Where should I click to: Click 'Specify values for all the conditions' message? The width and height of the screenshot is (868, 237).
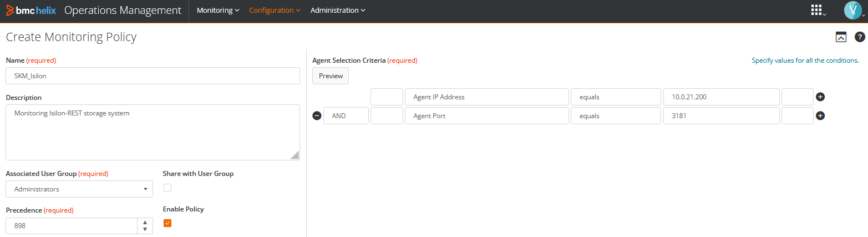coord(805,60)
